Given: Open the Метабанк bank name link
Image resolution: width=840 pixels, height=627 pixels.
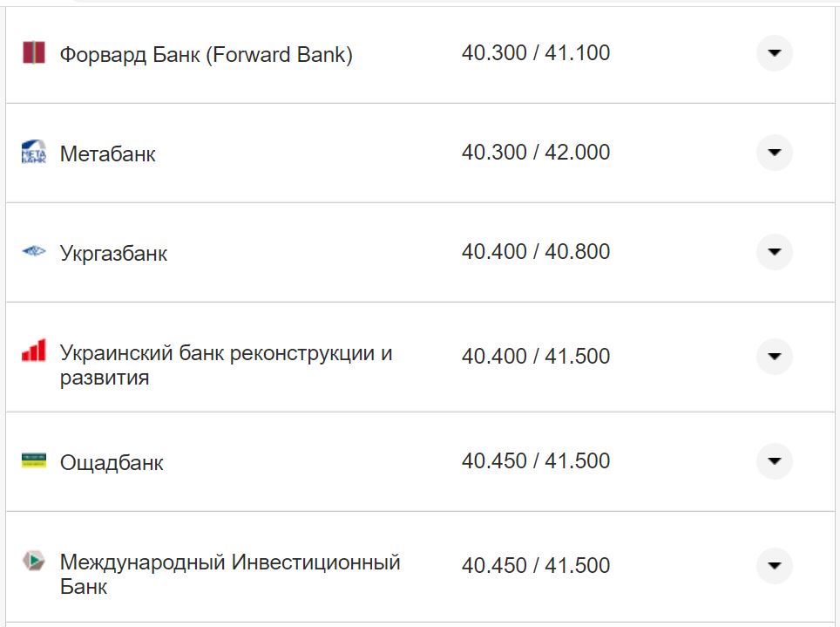Looking at the screenshot, I should 107,154.
